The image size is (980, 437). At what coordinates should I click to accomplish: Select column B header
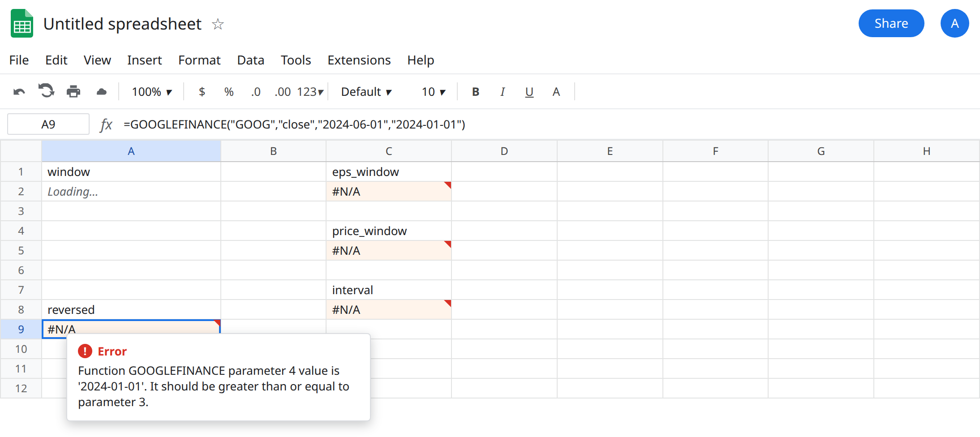pyautogui.click(x=273, y=151)
